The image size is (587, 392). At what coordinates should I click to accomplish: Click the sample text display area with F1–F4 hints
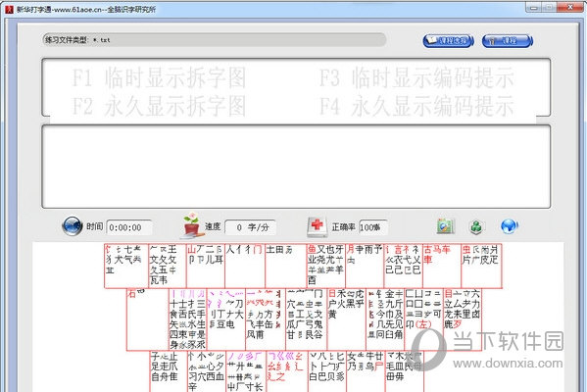click(296, 87)
